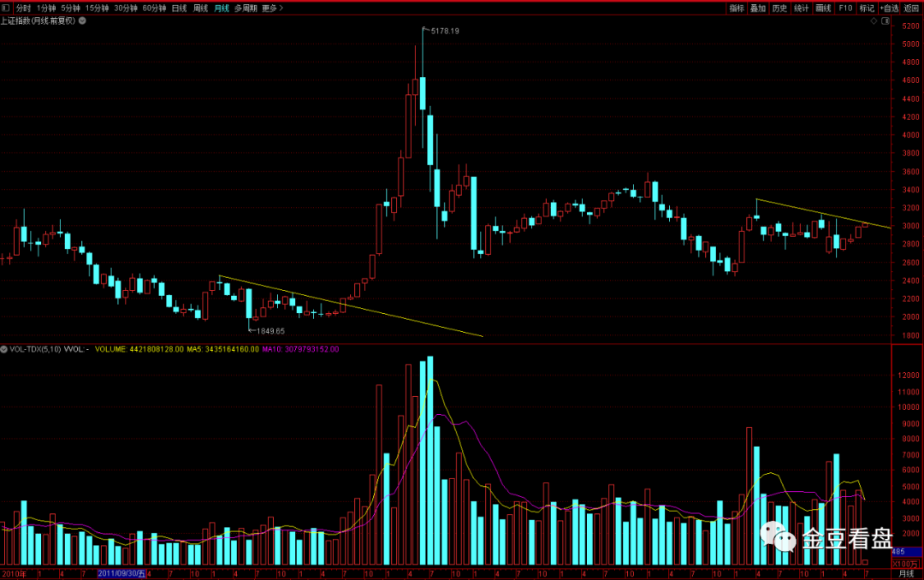
Task: Open dropdown next to 上证指数 title
Action: pos(82,21)
